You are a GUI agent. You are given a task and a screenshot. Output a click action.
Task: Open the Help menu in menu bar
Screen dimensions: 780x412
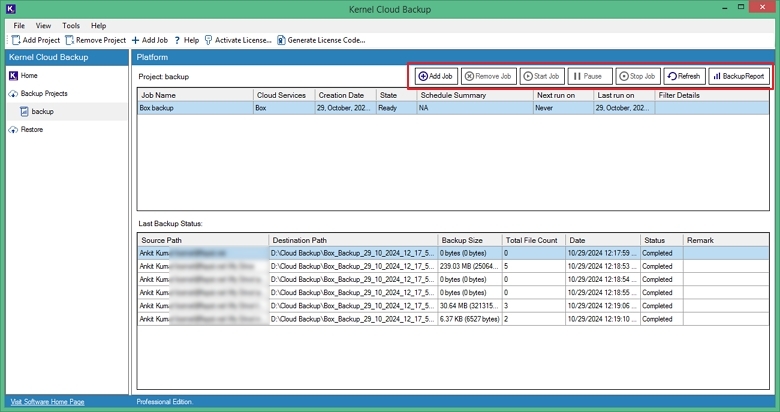click(98, 25)
